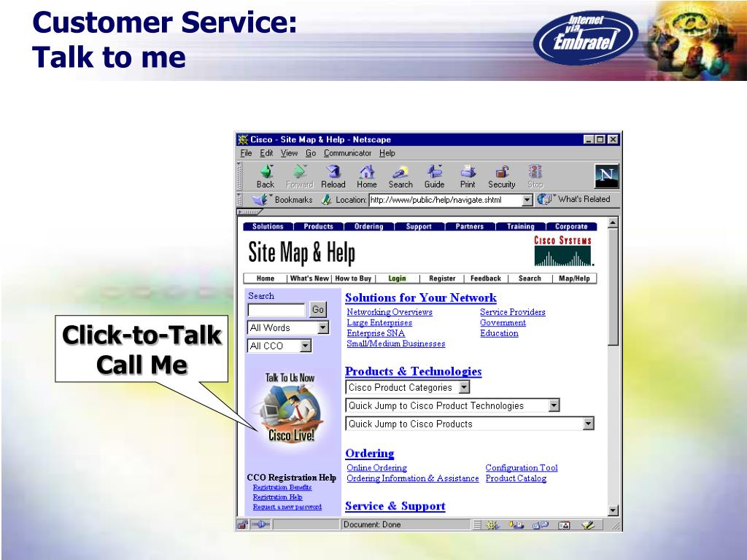The width and height of the screenshot is (747, 560).
Task: Select the Corporate tab
Action: coord(571,227)
